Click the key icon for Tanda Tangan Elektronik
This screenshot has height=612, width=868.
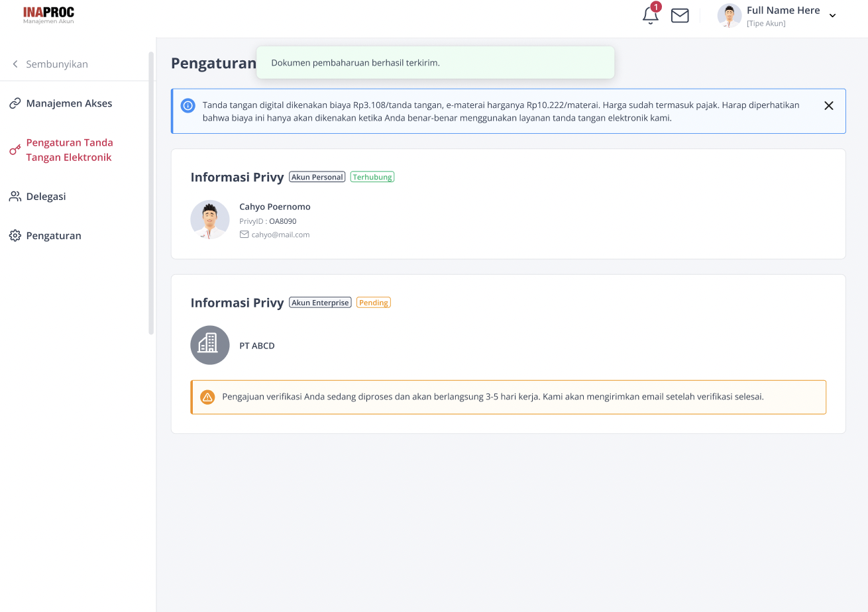15,150
